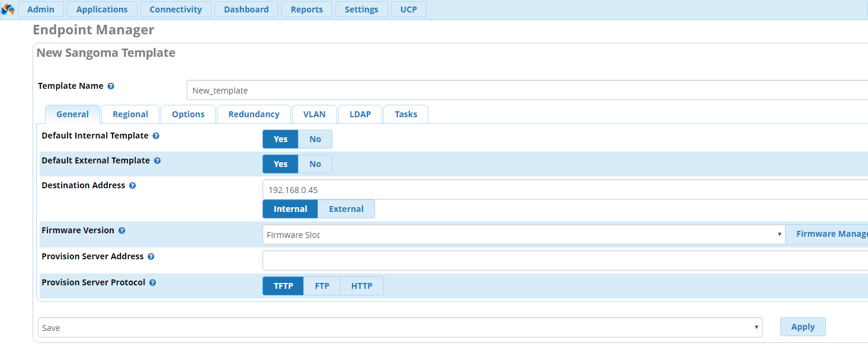Viewport: 868px width, 354px height.
Task: Open the Firmware Slot dropdown
Action: 524,235
